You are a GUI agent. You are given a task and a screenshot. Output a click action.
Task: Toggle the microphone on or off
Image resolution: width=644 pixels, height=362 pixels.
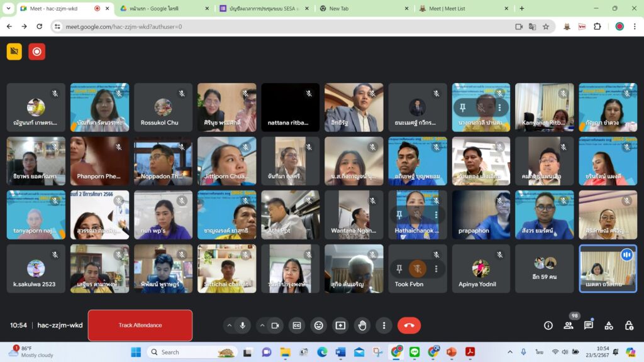(x=243, y=326)
